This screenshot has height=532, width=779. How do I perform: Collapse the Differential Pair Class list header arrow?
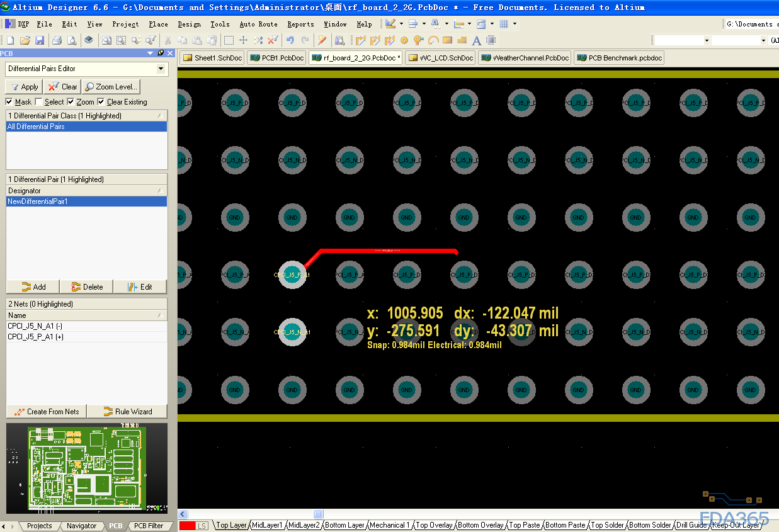(161, 116)
